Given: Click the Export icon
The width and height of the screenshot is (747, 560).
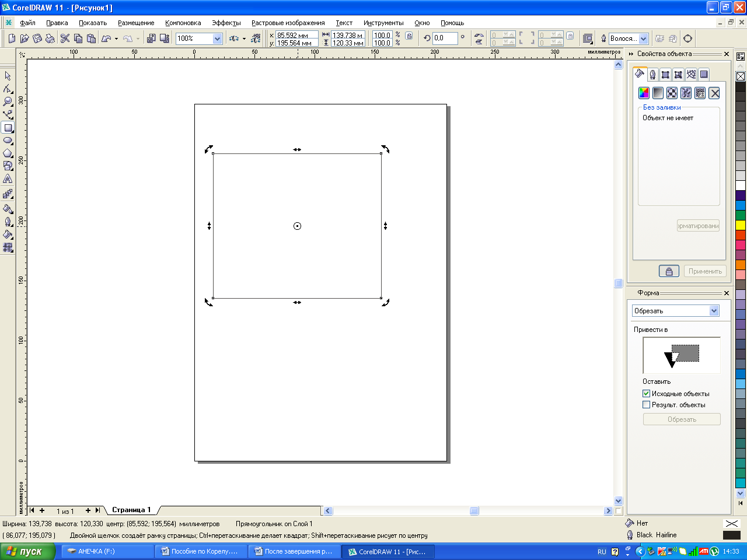Looking at the screenshot, I should pos(164,38).
